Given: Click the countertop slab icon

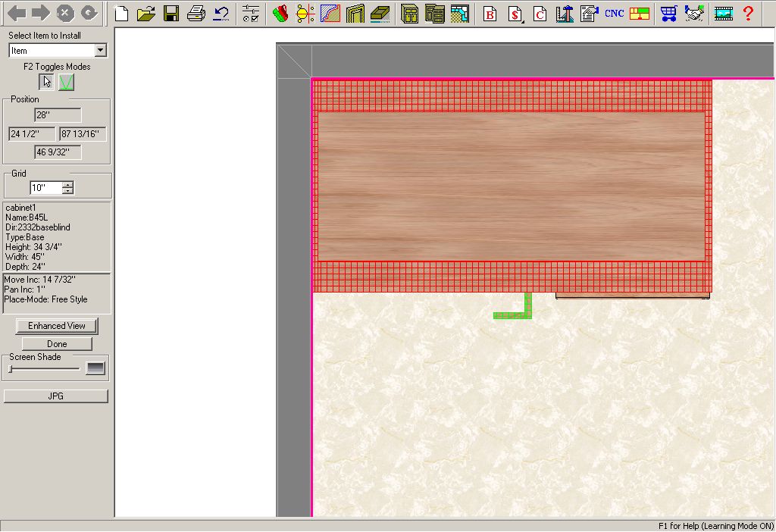Looking at the screenshot, I should point(380,14).
